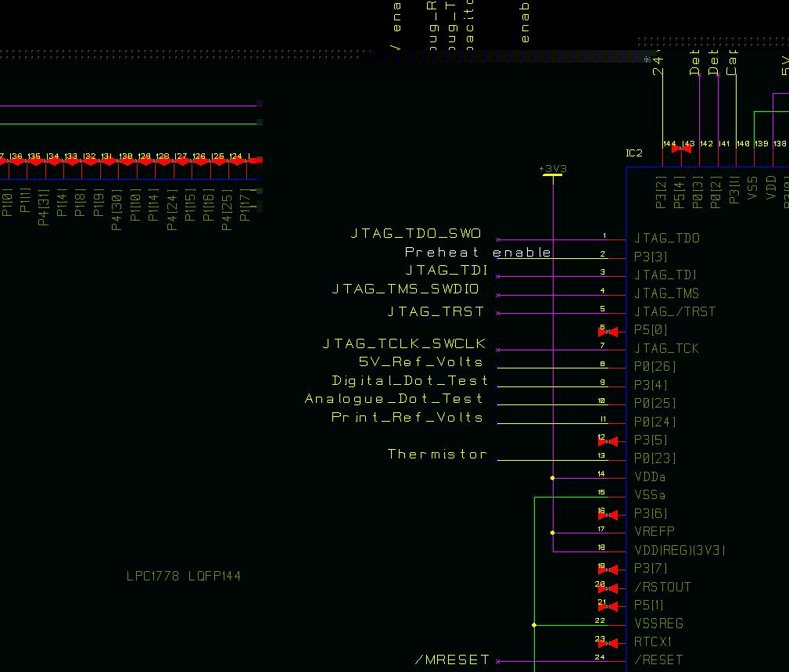Click the +3V3 power symbol
The image size is (789, 672).
(x=553, y=171)
